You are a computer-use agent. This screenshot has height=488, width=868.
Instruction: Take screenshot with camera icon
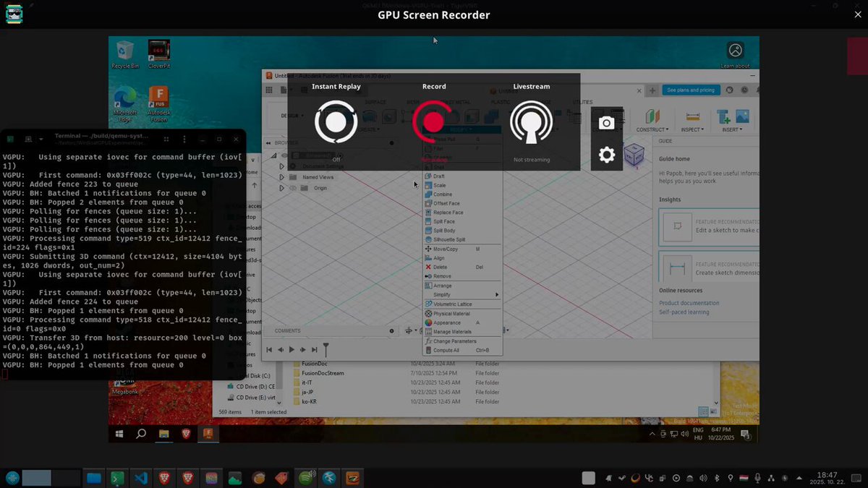(x=607, y=123)
